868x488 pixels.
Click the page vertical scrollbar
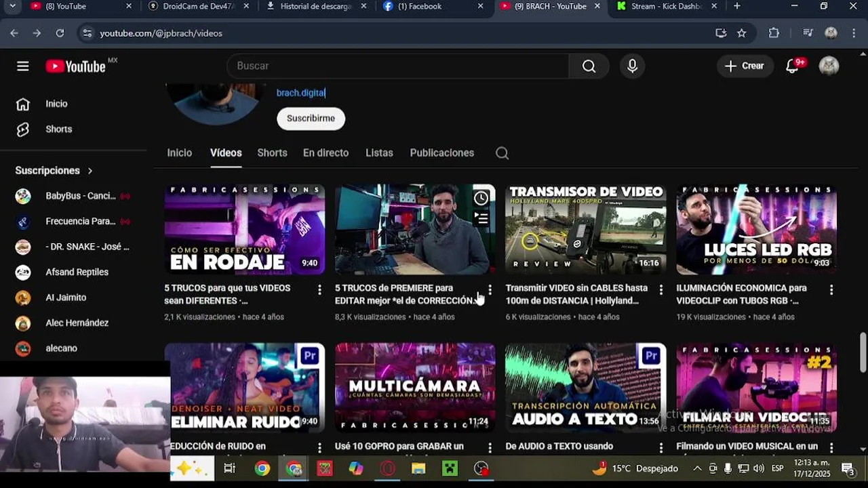863,352
